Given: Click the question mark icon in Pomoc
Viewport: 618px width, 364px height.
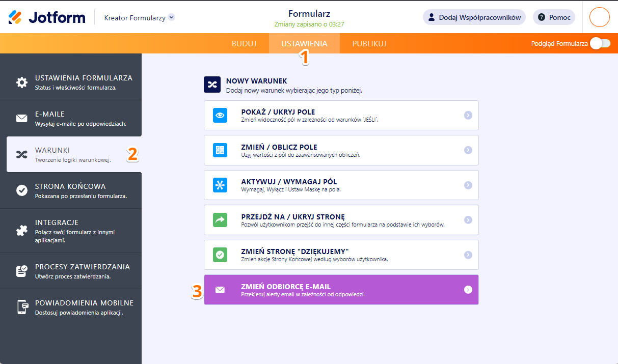Looking at the screenshot, I should (542, 17).
